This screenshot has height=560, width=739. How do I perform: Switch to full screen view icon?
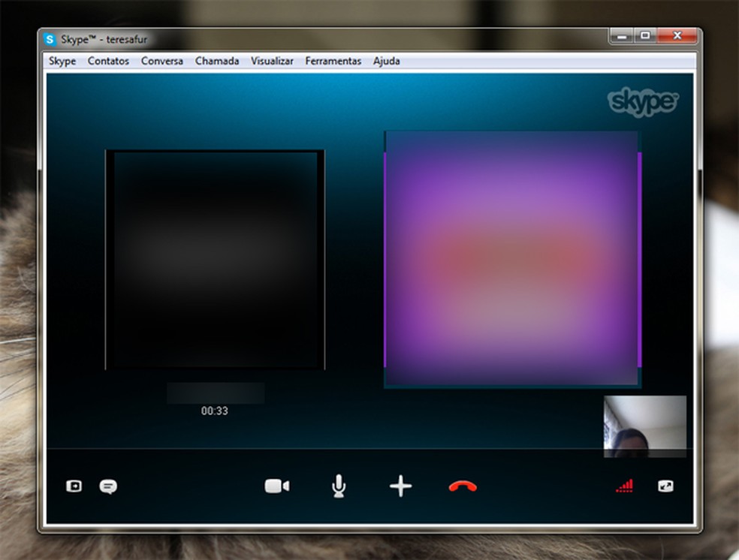(x=665, y=486)
